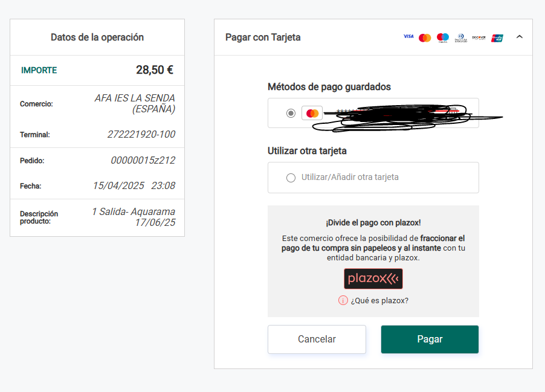Screen dimensions: 545x392
Task: Click the Maestro logo in the header
Action: pos(443,37)
